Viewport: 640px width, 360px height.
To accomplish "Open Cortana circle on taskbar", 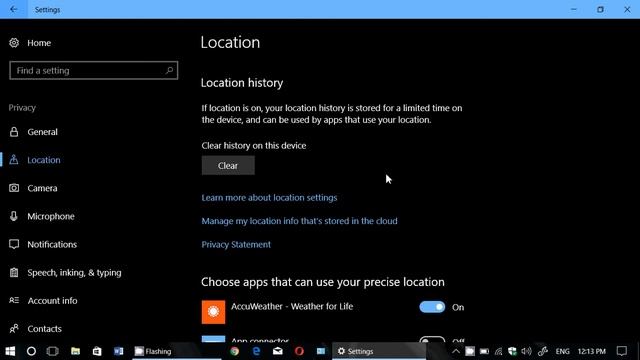I will click(x=31, y=351).
